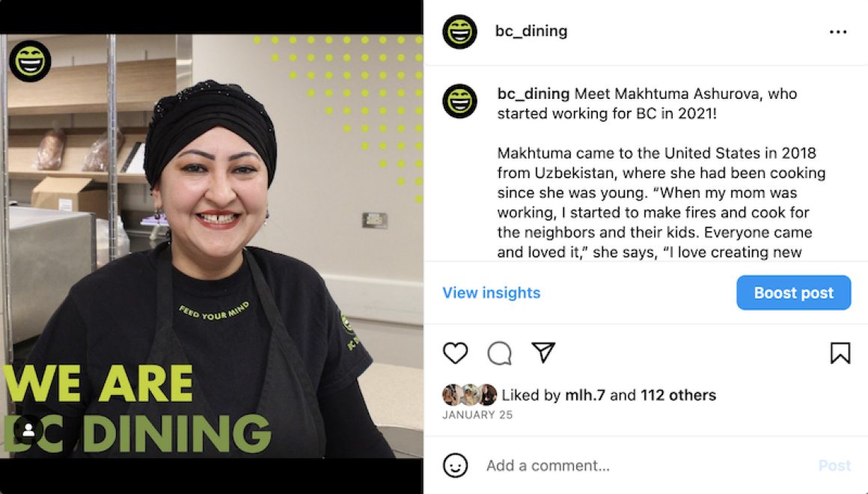
Task: Open comments with the speech bubble icon
Action: tap(499, 353)
